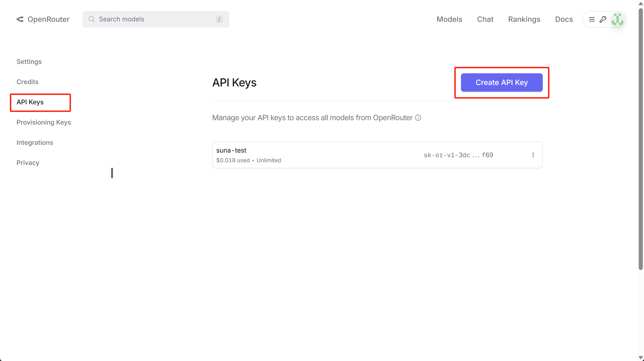Open the green user avatar
Image resolution: width=644 pixels, height=361 pixels.
point(618,19)
